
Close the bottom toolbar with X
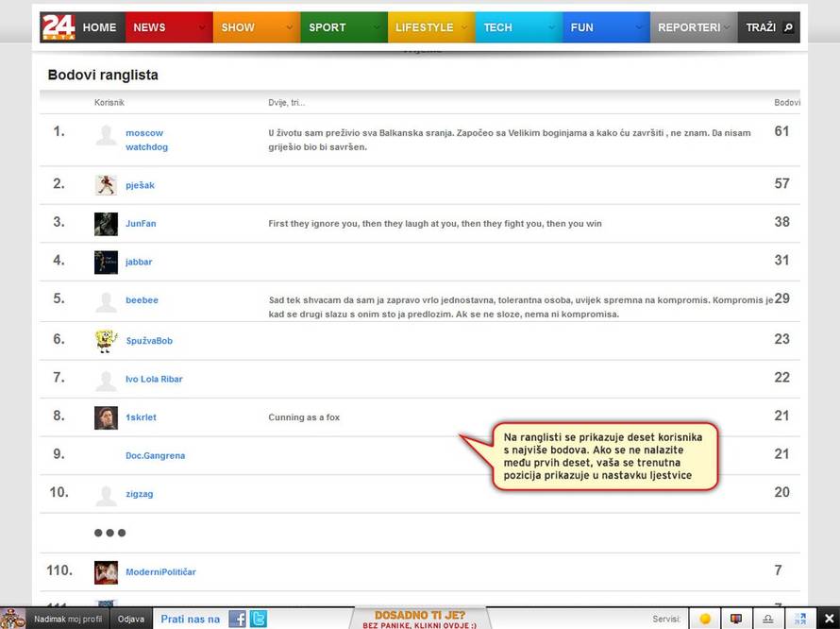coord(829,619)
